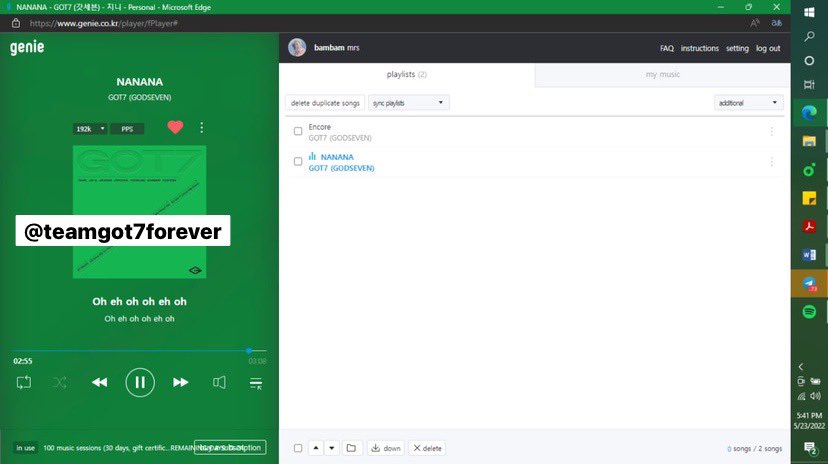Open Sticky Notes from the taskbar

point(809,198)
